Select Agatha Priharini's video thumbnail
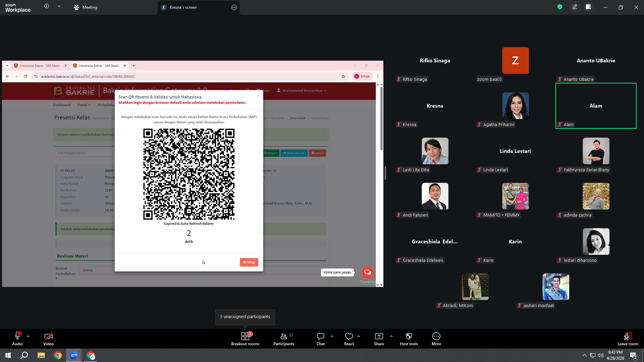The image size is (644, 362). 516,106
